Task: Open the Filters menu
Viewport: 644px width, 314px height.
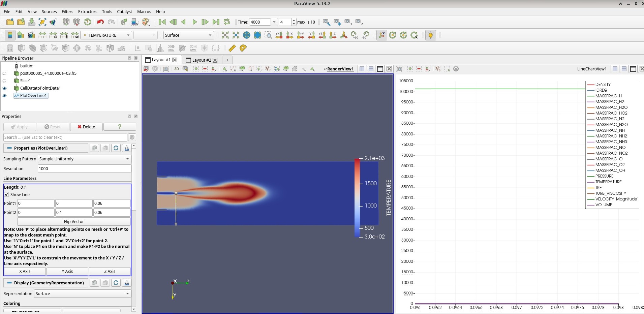Action: 67,11
